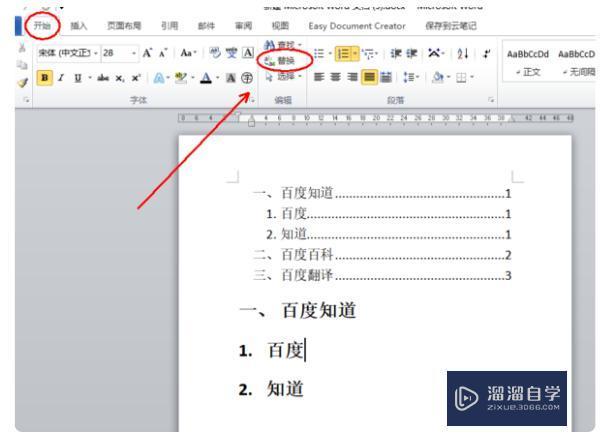Click the Align Left icon
The width and height of the screenshot is (601, 437).
319,77
